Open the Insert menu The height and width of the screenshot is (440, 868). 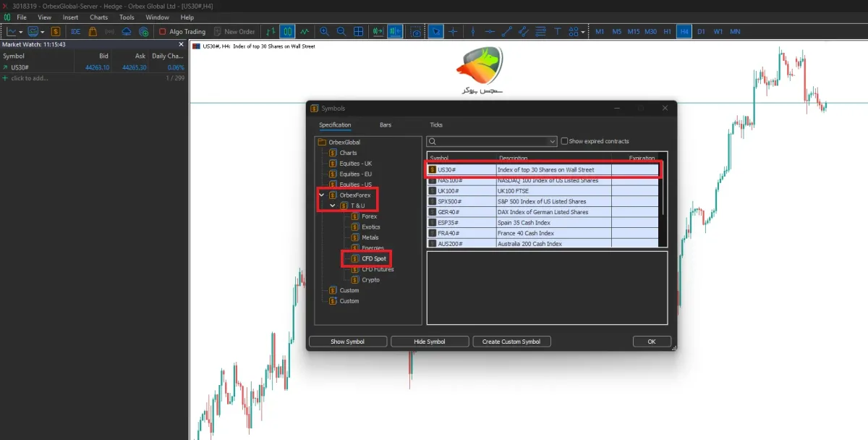(x=70, y=17)
